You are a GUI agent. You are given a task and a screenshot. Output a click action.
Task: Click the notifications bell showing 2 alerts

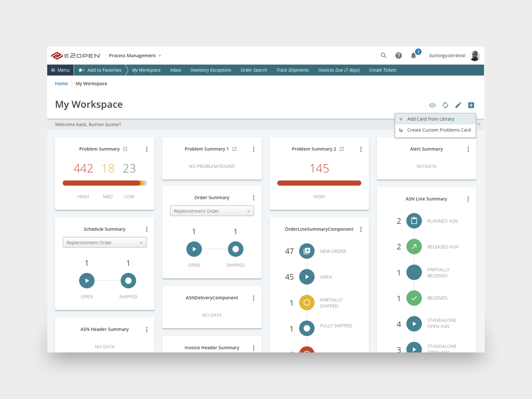[x=414, y=56]
